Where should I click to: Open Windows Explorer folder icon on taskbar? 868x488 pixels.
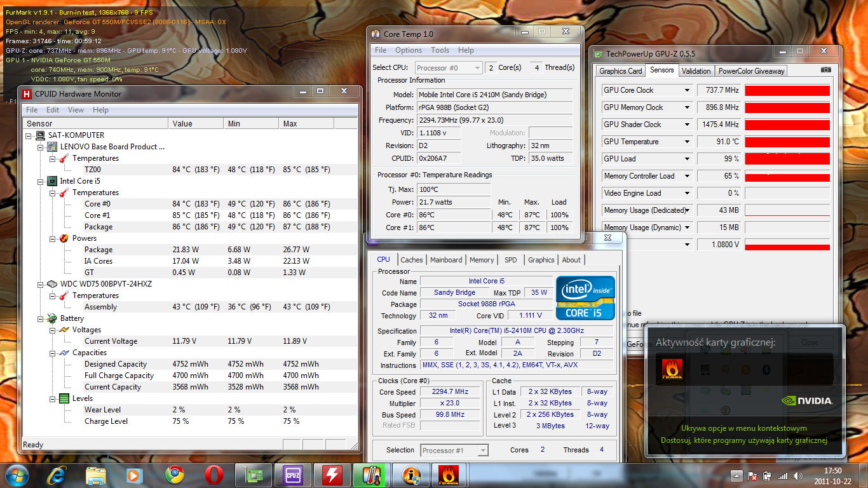96,475
